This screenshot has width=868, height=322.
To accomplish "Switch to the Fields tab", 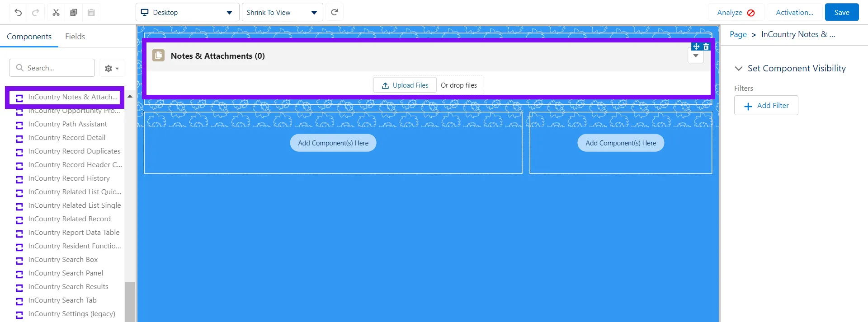I will pos(75,37).
